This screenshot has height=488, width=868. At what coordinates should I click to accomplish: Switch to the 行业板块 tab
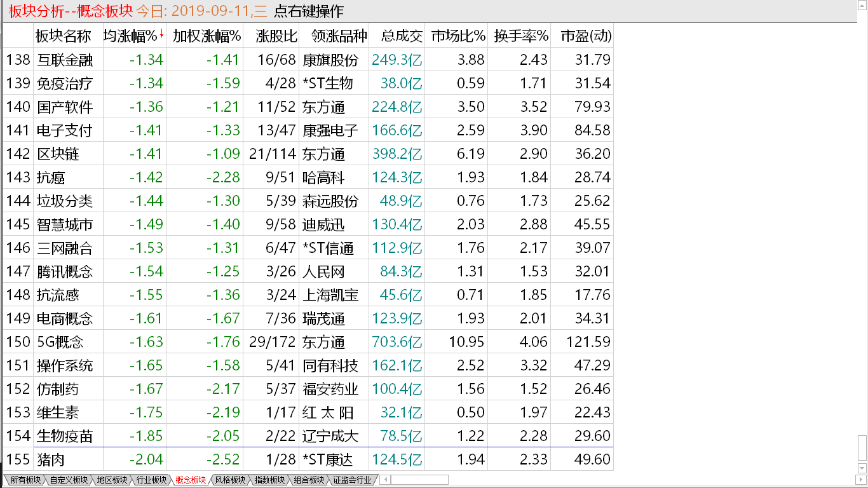(151, 480)
